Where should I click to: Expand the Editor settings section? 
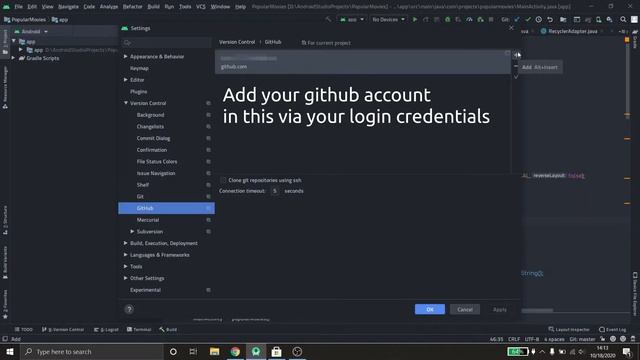click(126, 80)
